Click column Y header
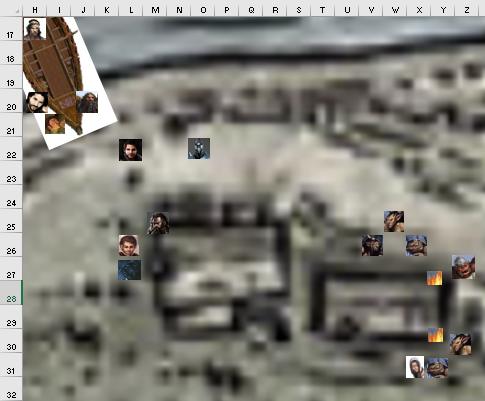This screenshot has height=401, width=485. pos(443,10)
